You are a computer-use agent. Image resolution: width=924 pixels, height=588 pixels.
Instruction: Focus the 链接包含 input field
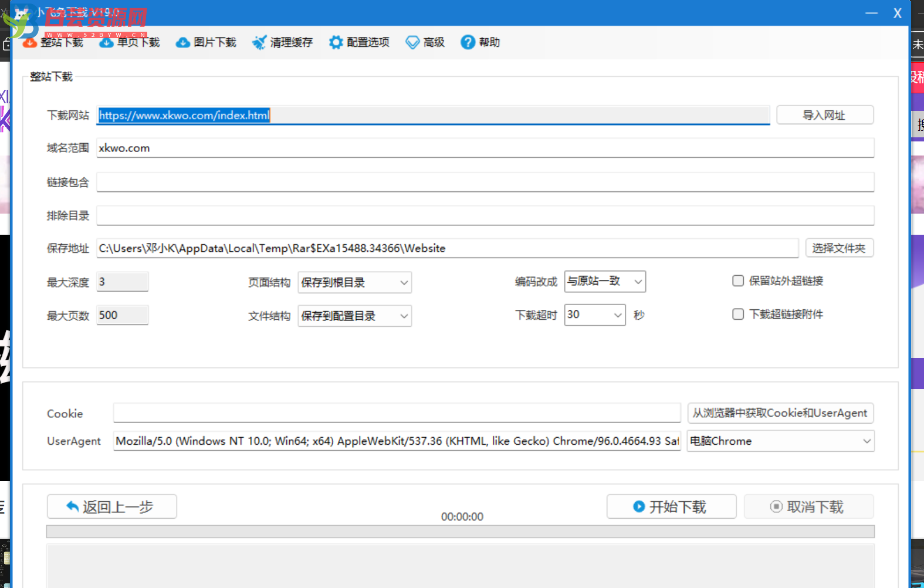click(x=485, y=182)
